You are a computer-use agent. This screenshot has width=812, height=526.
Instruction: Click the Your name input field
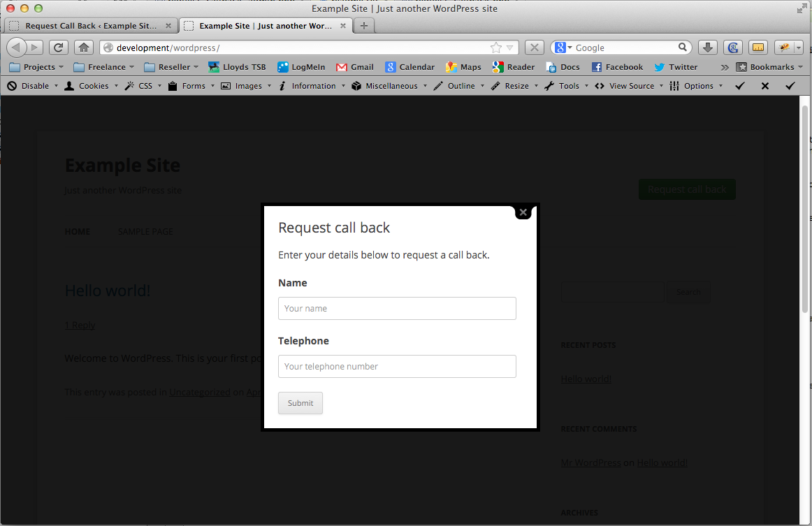point(397,308)
